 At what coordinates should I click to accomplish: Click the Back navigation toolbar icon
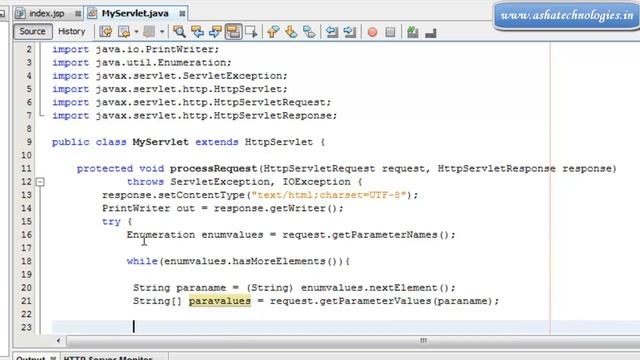tap(124, 32)
